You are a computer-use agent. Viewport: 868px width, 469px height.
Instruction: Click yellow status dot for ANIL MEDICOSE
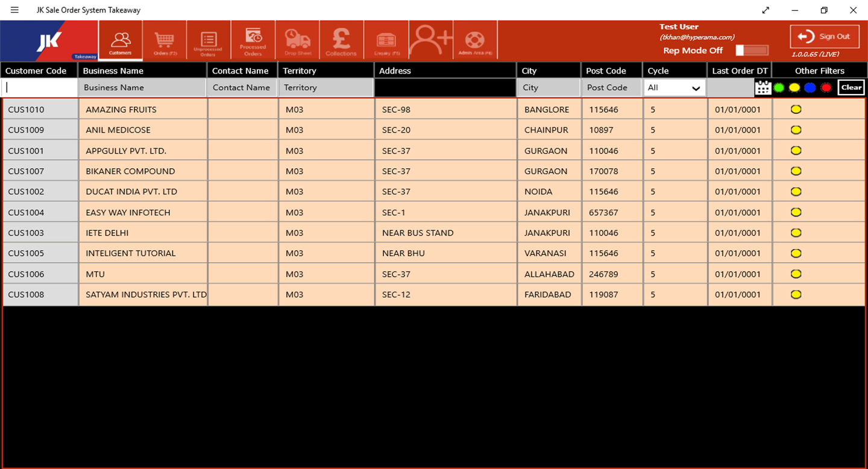(x=796, y=130)
